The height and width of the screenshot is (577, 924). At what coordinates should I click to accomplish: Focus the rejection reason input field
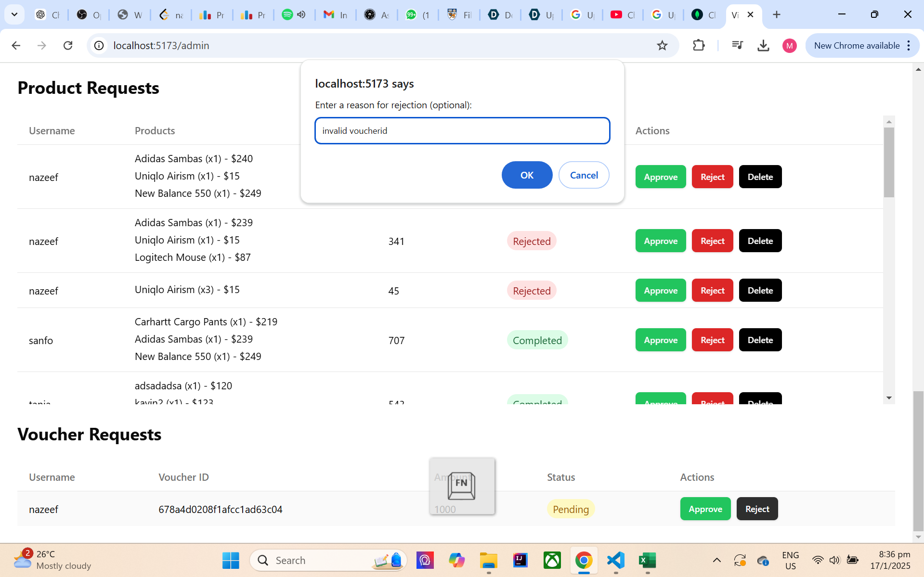(x=462, y=130)
